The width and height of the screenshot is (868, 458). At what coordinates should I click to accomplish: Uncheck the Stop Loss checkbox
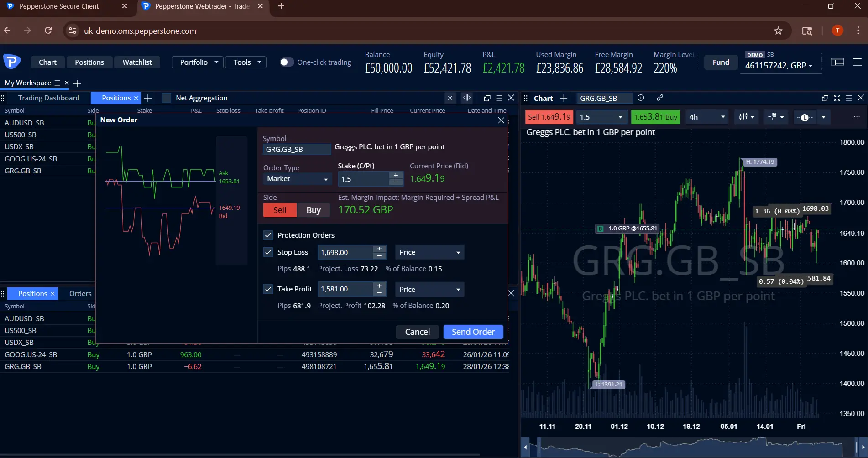point(268,252)
